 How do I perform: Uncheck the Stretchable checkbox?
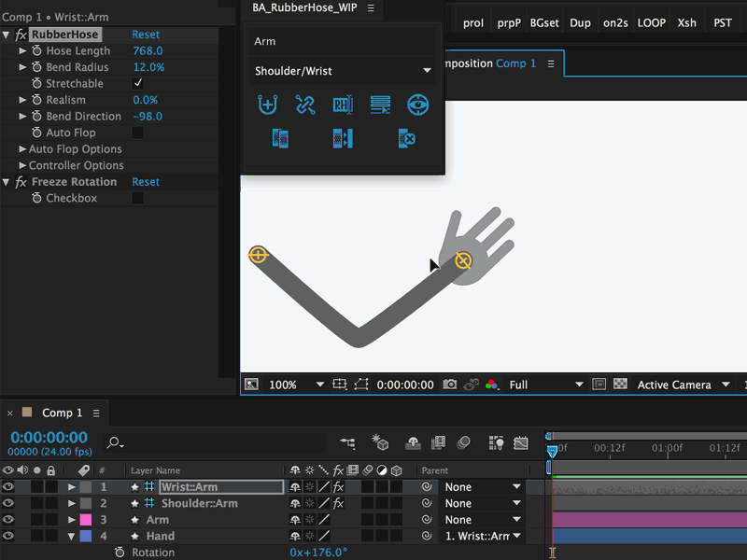138,83
